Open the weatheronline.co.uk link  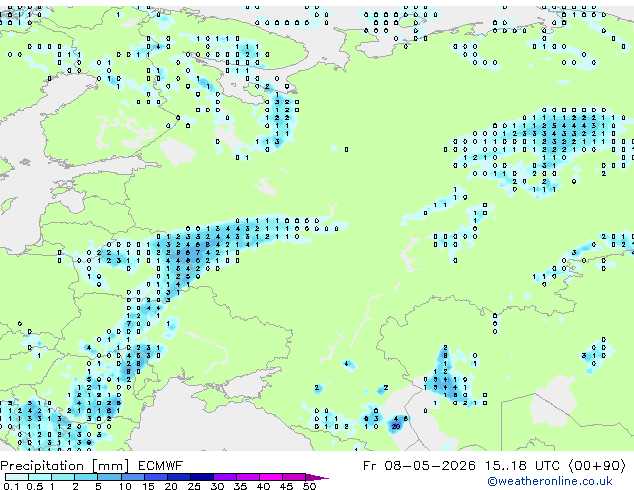click(x=550, y=481)
